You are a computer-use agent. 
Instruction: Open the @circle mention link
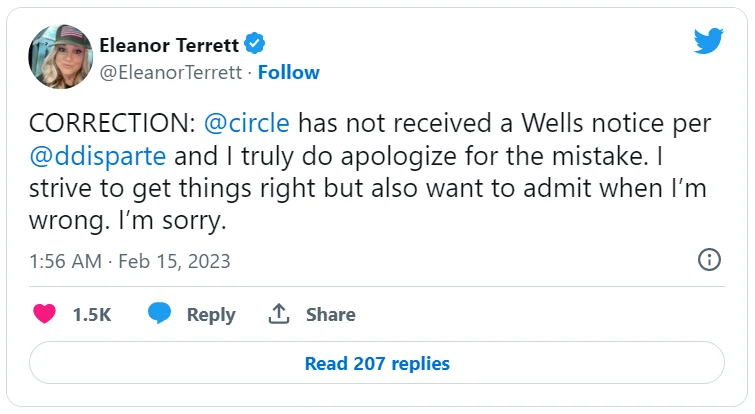248,125
